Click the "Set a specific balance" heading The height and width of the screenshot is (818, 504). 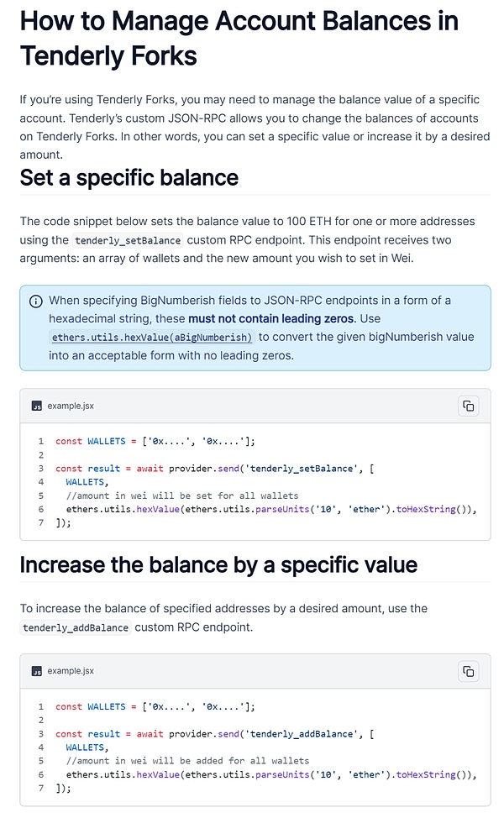point(129,178)
